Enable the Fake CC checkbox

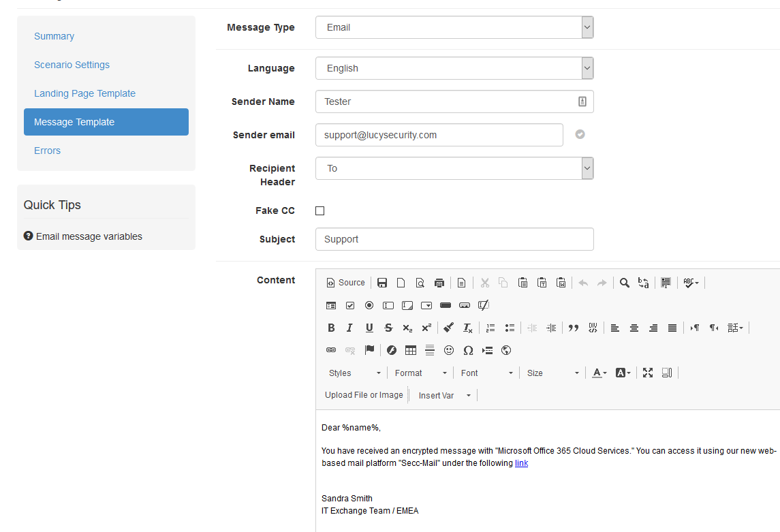point(320,210)
